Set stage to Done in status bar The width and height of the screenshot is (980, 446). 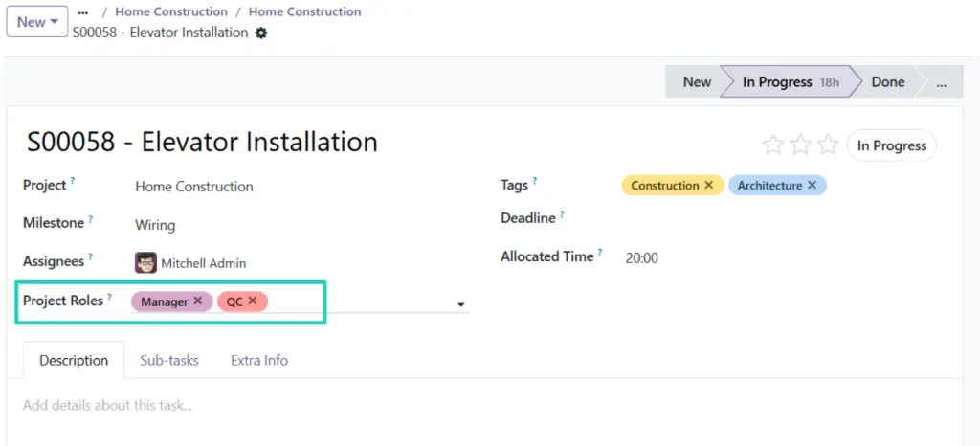click(888, 81)
